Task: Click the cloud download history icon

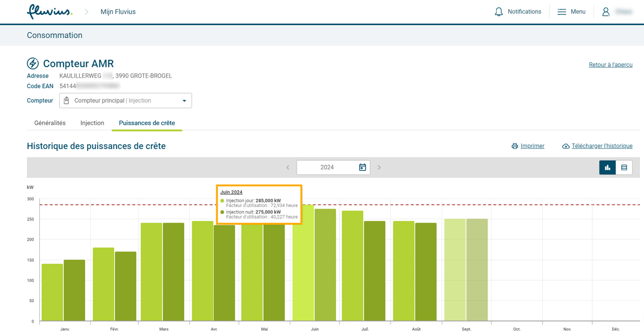Action: click(x=566, y=146)
